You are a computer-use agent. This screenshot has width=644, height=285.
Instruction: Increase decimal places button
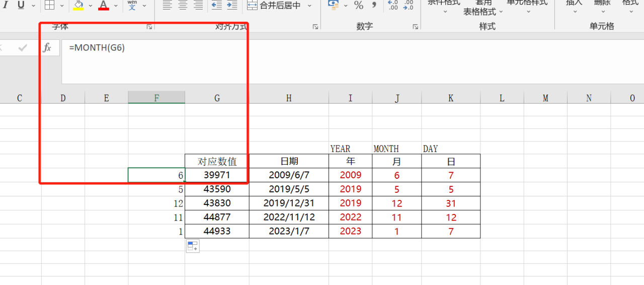(393, 5)
